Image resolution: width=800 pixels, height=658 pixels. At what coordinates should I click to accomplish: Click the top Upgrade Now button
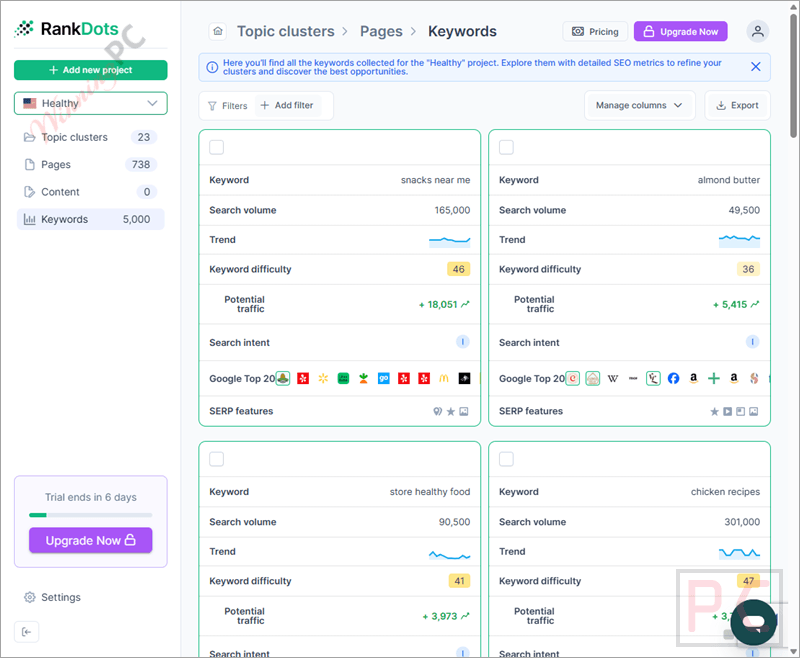(681, 32)
